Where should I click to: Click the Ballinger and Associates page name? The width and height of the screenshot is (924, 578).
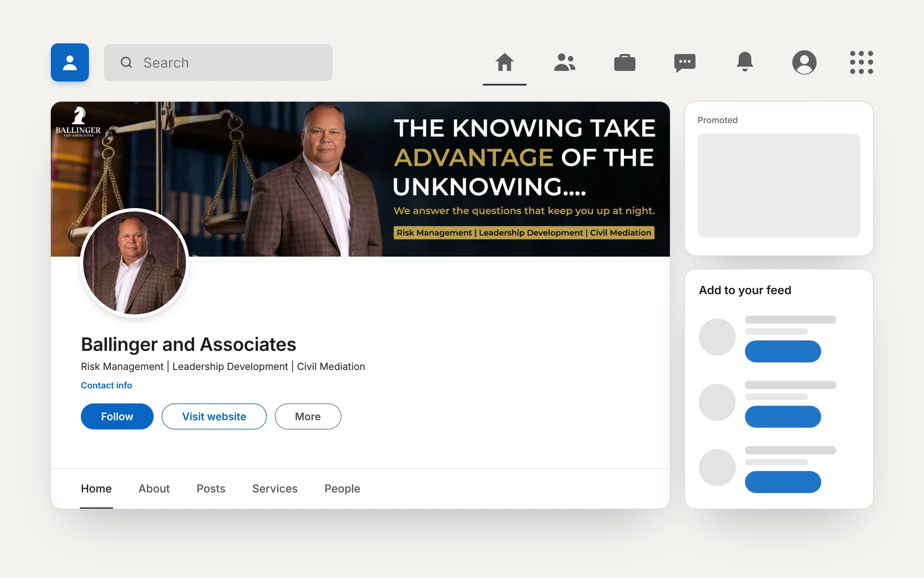188,344
